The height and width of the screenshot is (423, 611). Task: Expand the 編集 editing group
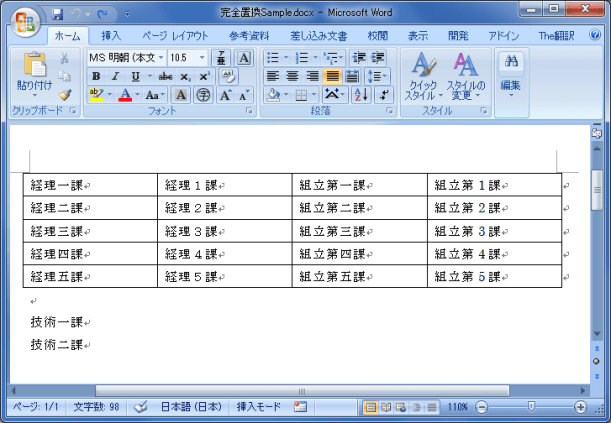click(x=510, y=80)
